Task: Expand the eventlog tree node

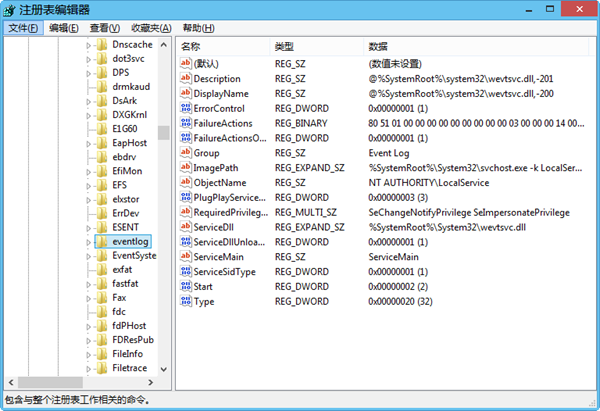Action: 89,242
